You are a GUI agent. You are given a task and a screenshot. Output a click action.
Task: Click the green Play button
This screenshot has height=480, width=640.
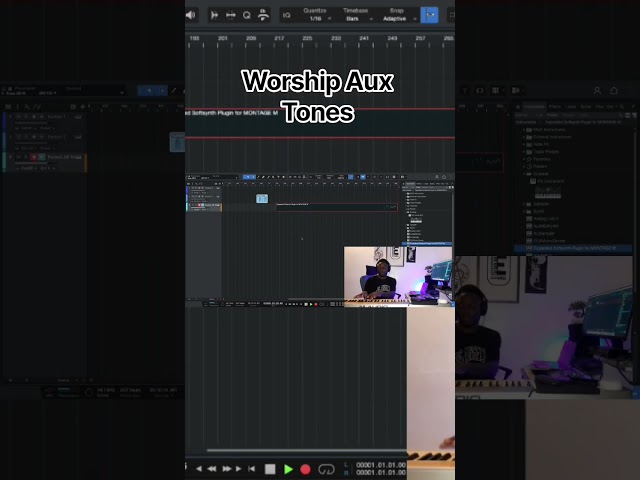click(288, 469)
